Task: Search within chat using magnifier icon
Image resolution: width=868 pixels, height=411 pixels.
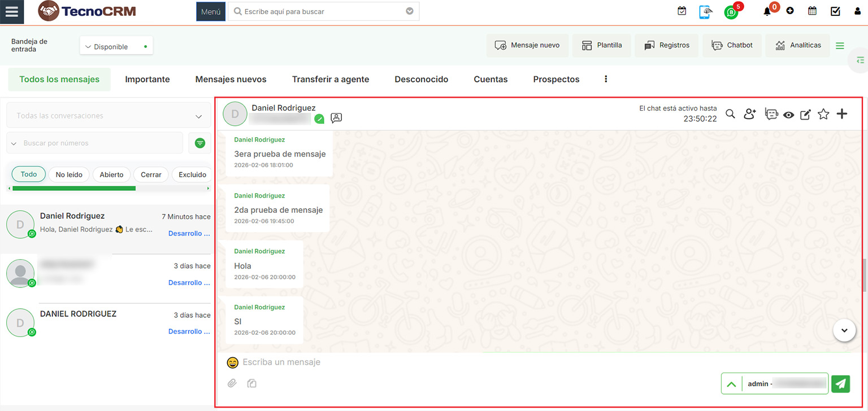Action: pos(730,114)
